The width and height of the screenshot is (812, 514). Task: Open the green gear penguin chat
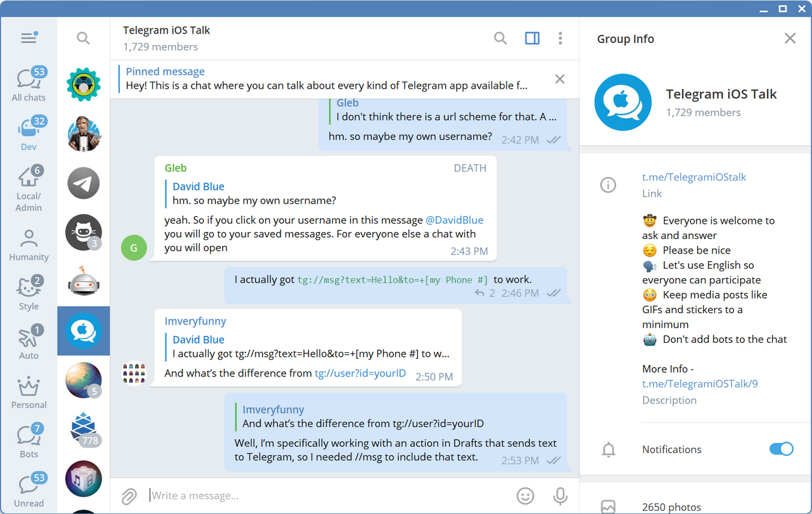(x=83, y=85)
